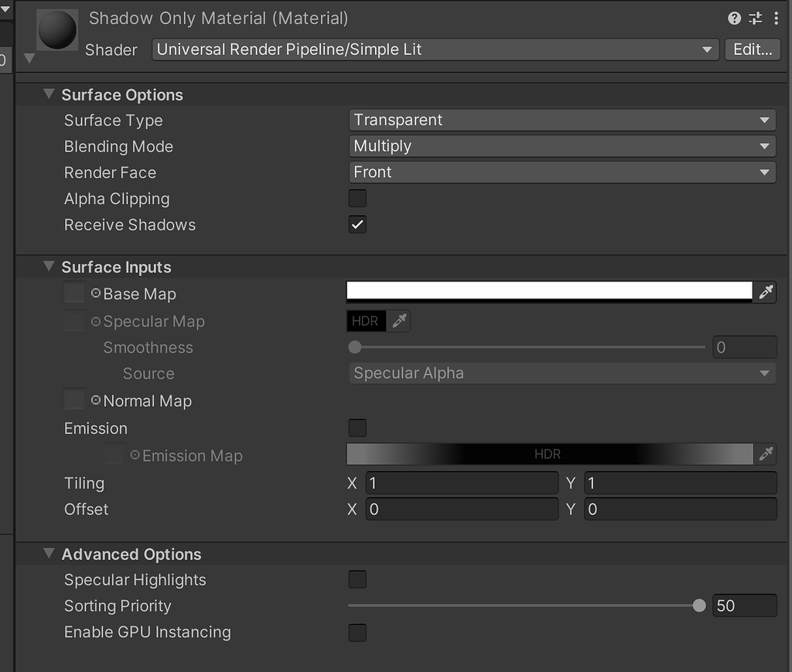Click the shader Edit button
This screenshot has width=792, height=672.
click(753, 49)
